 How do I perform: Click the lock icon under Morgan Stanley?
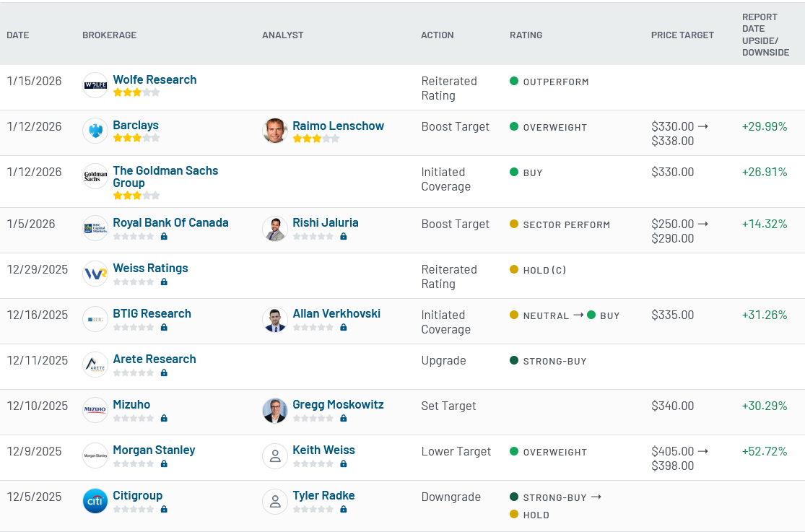pos(164,463)
